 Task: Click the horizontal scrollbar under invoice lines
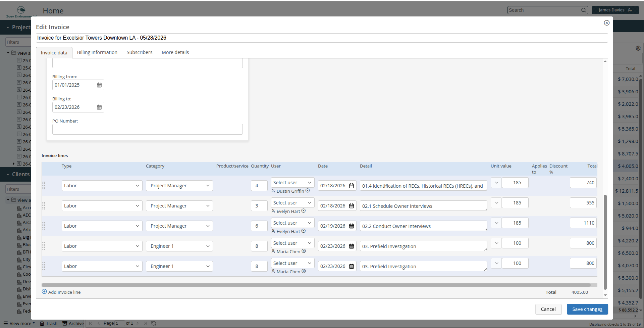pyautogui.click(x=316, y=285)
